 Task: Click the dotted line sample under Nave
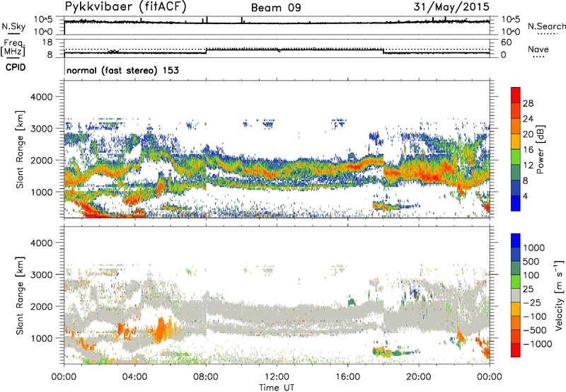point(539,57)
